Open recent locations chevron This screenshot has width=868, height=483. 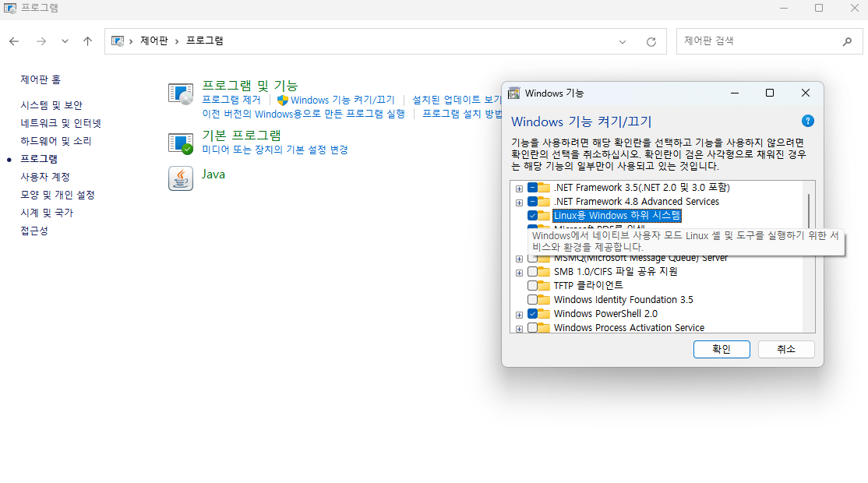65,41
